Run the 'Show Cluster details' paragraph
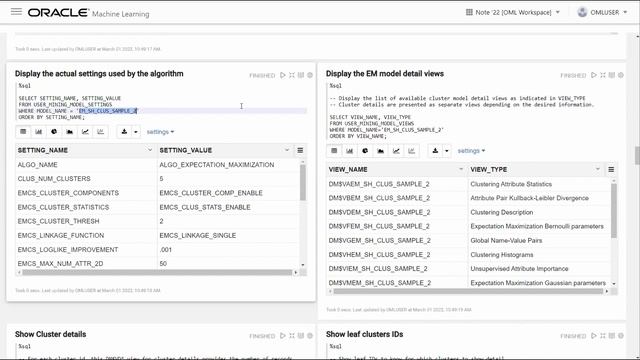The width and height of the screenshot is (640, 360). tap(282, 336)
